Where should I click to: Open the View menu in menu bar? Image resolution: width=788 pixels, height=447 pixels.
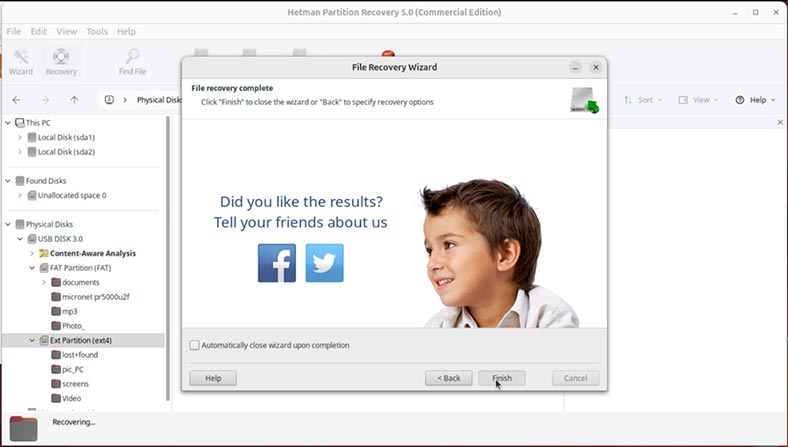66,31
